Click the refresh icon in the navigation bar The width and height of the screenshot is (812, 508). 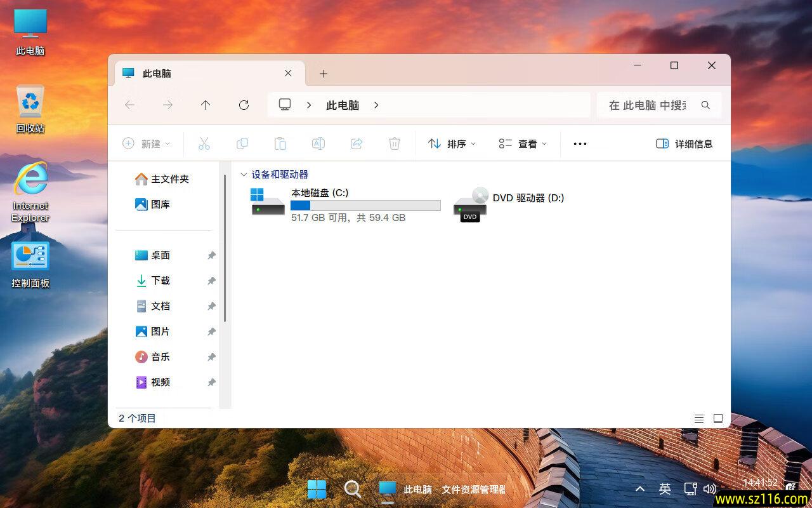click(244, 105)
